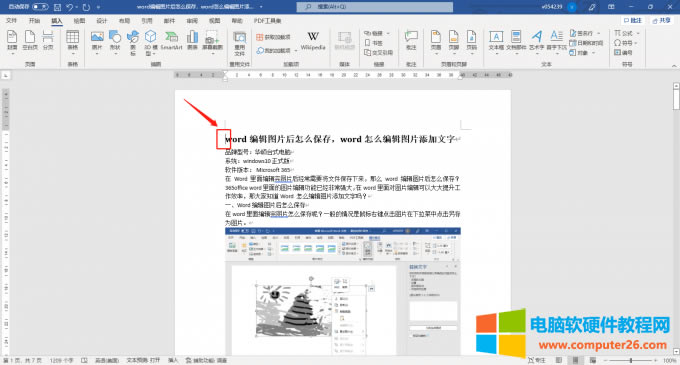680x365 pixels.
Task: Adjust the zoom slider in status bar
Action: 631,360
